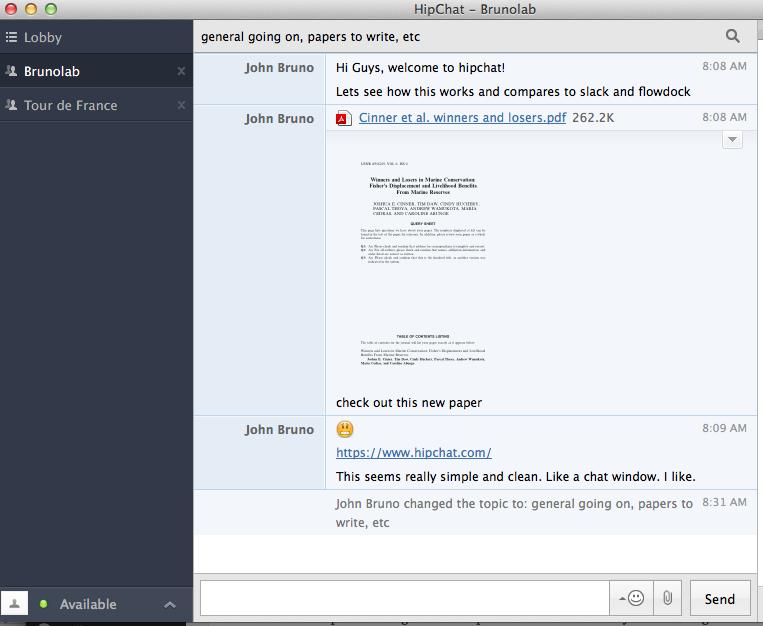Viewport: 763px width, 626px height.
Task: Click the message text input box
Action: pos(405,598)
